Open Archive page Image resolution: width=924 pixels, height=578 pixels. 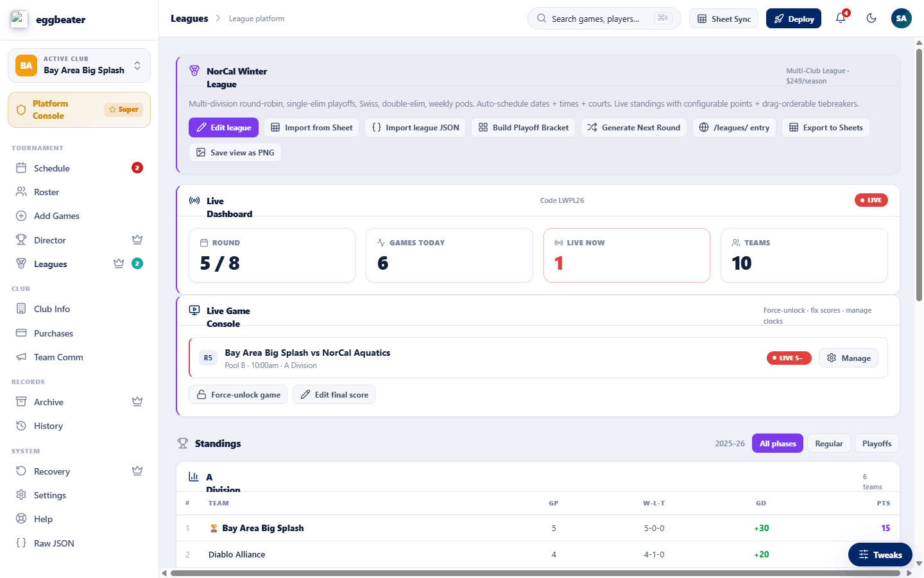tap(79, 402)
